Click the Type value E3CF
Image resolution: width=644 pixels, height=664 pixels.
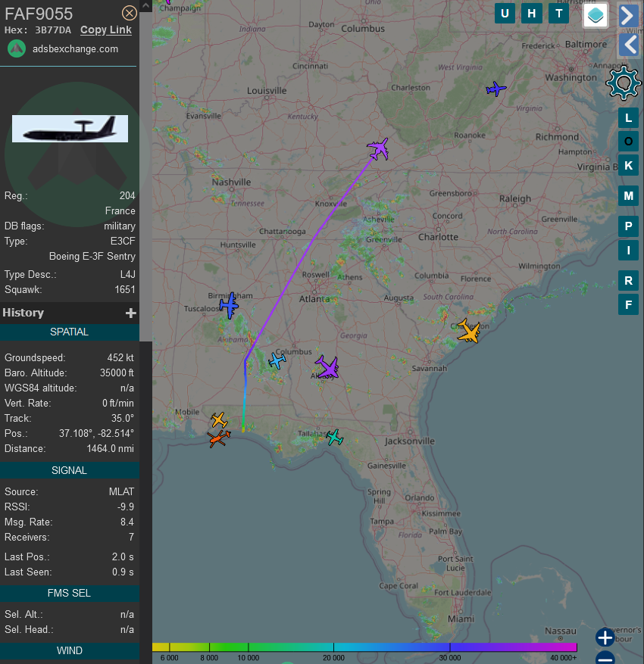123,242
